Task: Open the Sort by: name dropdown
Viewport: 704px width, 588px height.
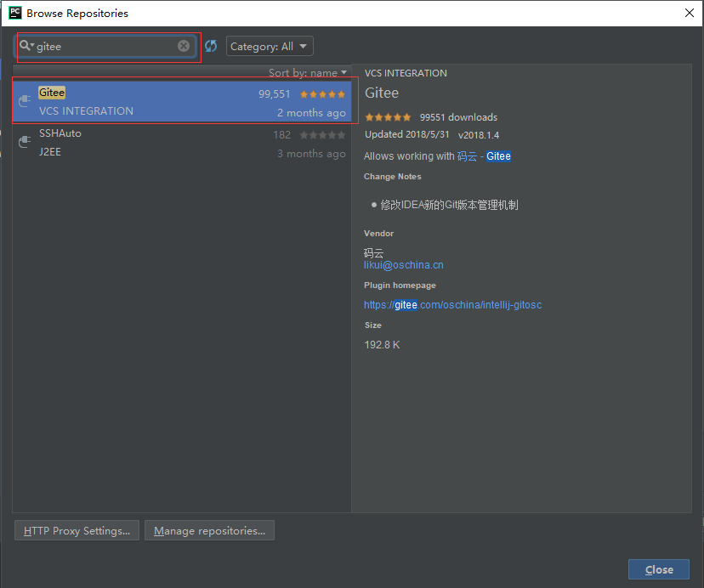Action: pos(308,73)
